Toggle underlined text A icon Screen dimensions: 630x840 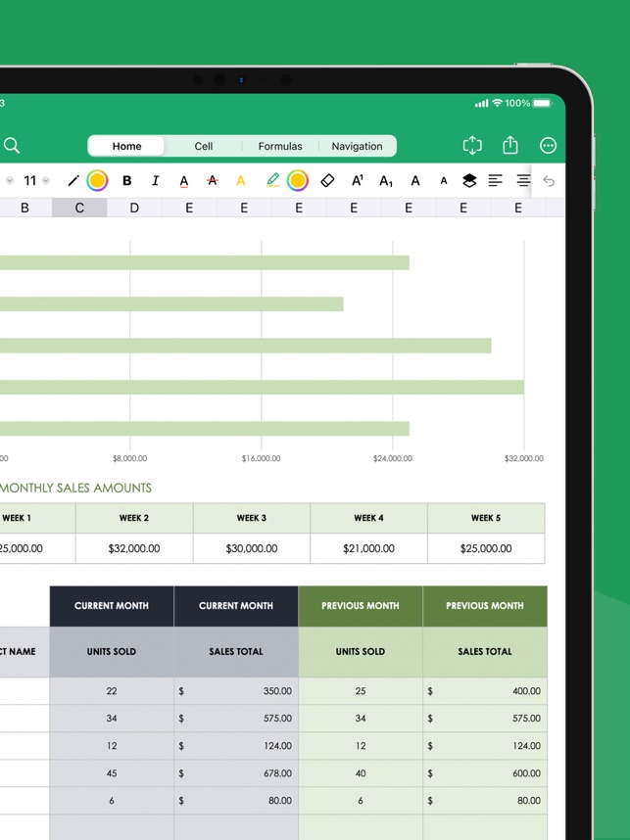(x=184, y=181)
